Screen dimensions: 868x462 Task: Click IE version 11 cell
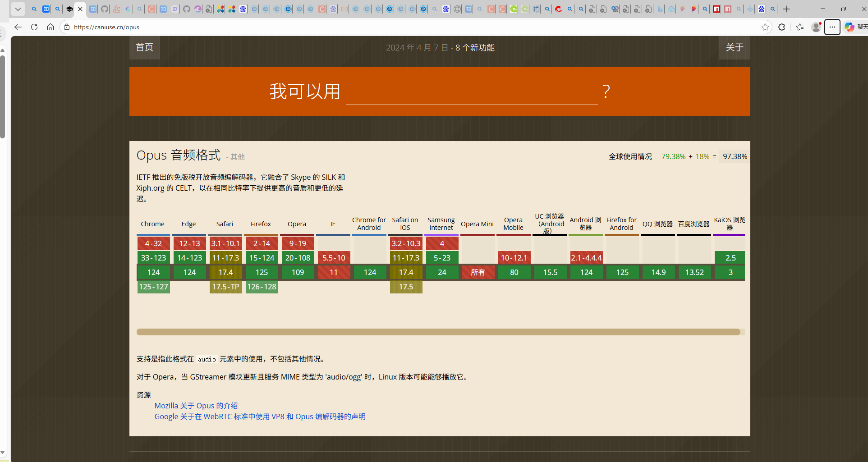[334, 272]
